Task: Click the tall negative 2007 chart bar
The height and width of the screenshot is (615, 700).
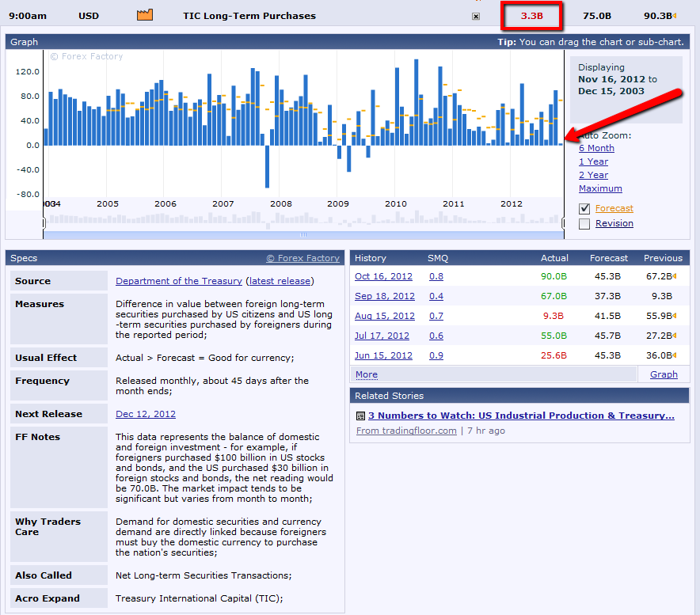Action: tap(267, 166)
